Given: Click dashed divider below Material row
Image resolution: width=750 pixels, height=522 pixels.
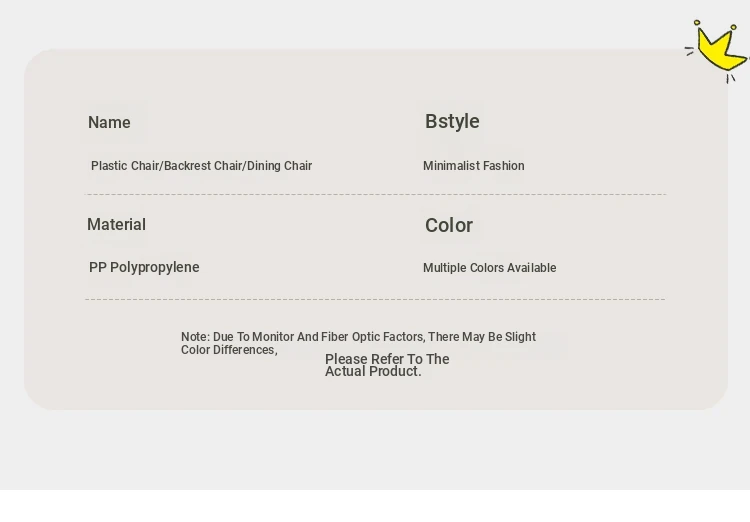Looking at the screenshot, I should coord(375,299).
